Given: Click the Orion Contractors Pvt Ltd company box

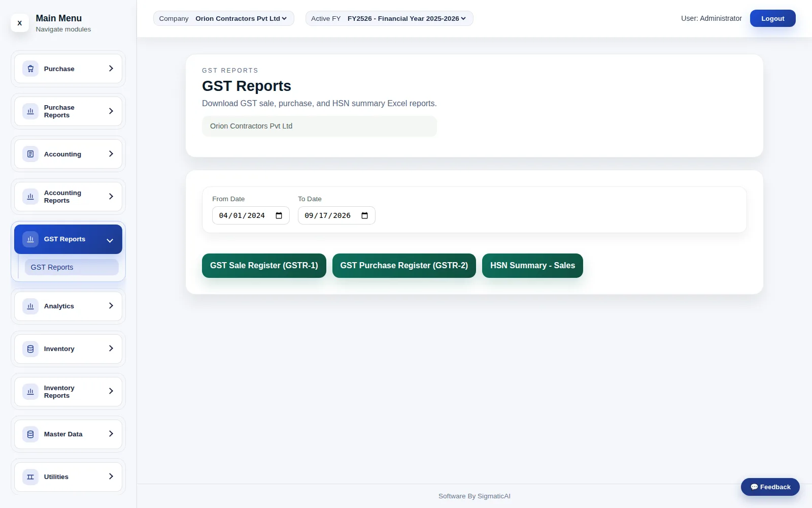Looking at the screenshot, I should coord(319,126).
